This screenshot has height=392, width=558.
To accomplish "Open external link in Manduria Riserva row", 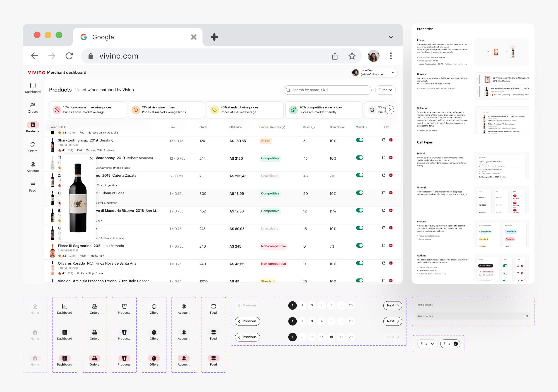I will [384, 210].
